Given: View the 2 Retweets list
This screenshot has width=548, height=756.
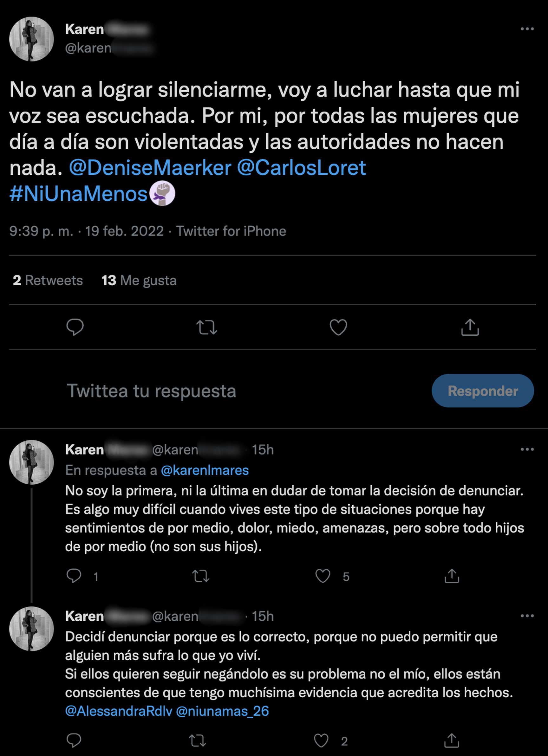Looking at the screenshot, I should (48, 280).
